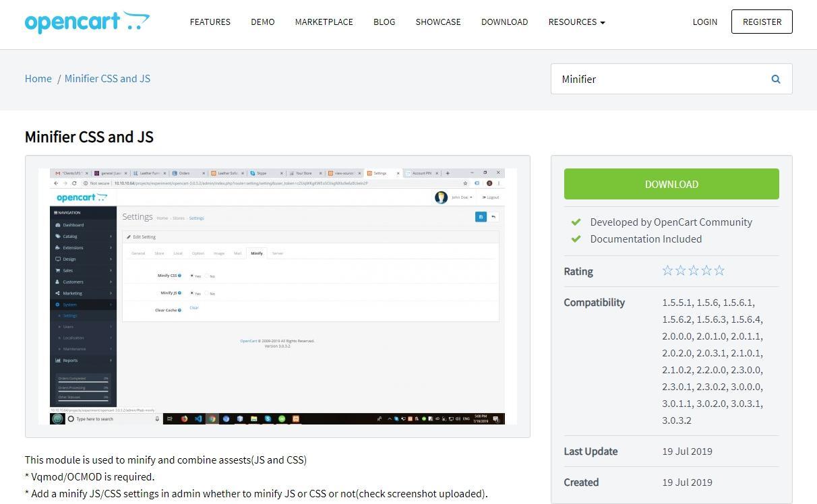This screenshot has width=817, height=504.
Task: Rate the extension one star
Action: tap(668, 270)
